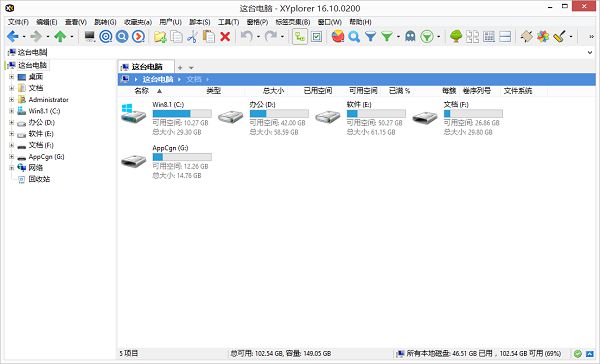The width and height of the screenshot is (600, 364).
Task: Go back with the blue arrow
Action: pos(13,36)
